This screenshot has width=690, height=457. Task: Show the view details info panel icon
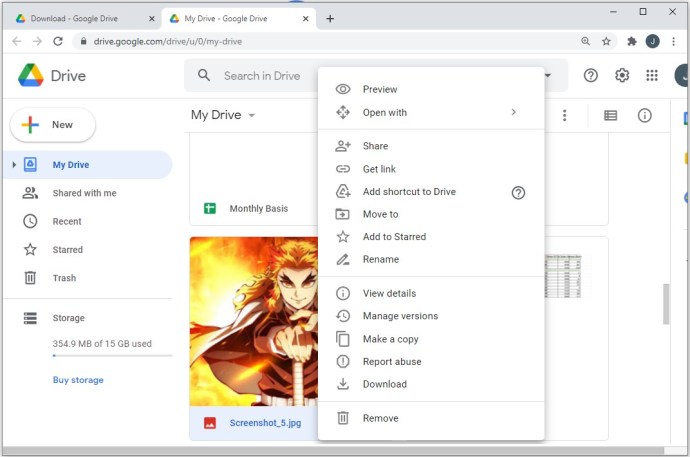coord(644,115)
